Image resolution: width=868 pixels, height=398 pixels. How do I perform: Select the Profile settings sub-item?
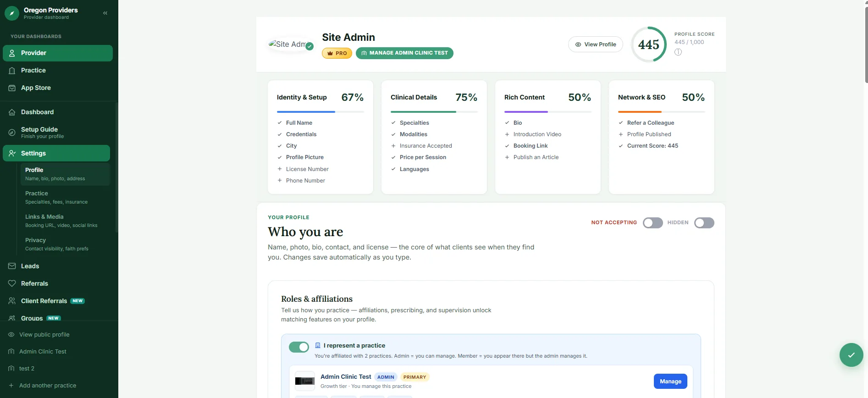[65, 174]
